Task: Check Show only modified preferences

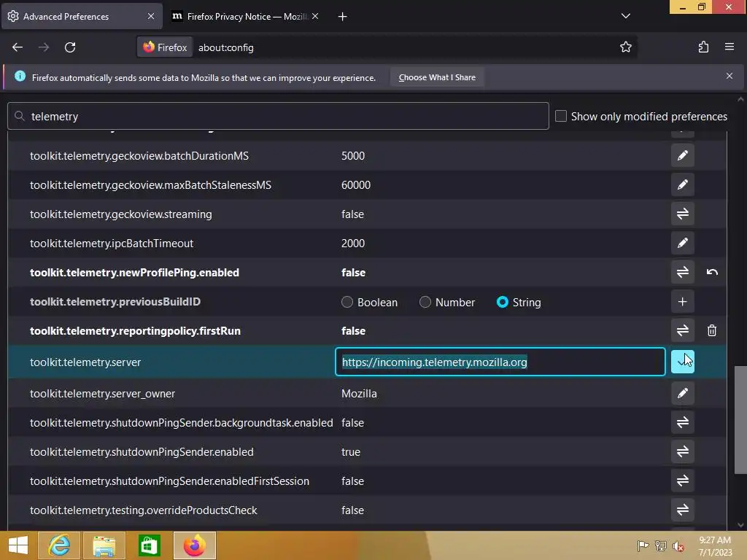Action: [561, 116]
